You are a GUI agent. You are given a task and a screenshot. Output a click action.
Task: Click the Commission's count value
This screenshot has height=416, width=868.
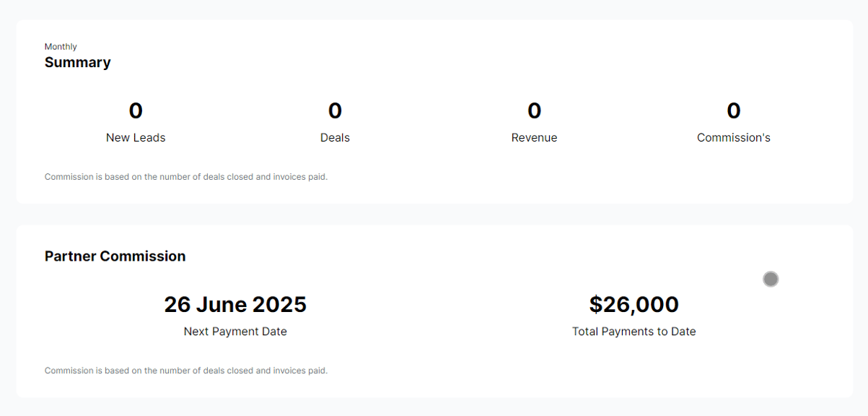point(733,110)
